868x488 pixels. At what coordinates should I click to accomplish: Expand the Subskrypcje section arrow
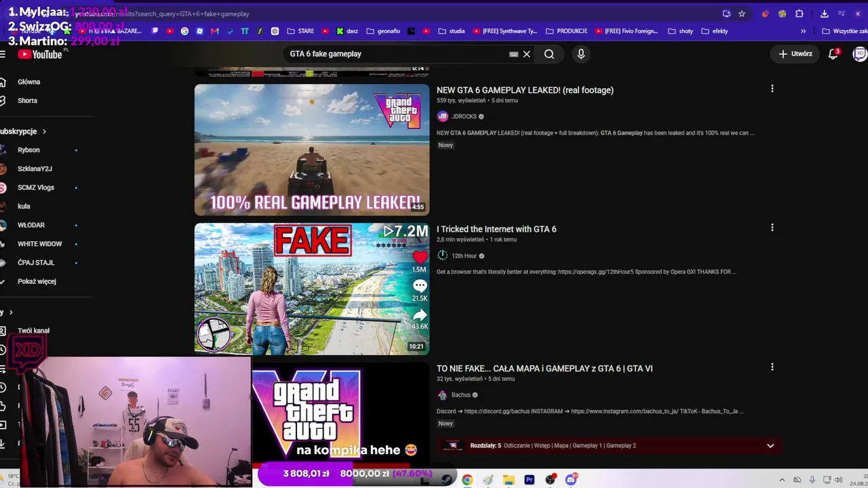(x=44, y=131)
